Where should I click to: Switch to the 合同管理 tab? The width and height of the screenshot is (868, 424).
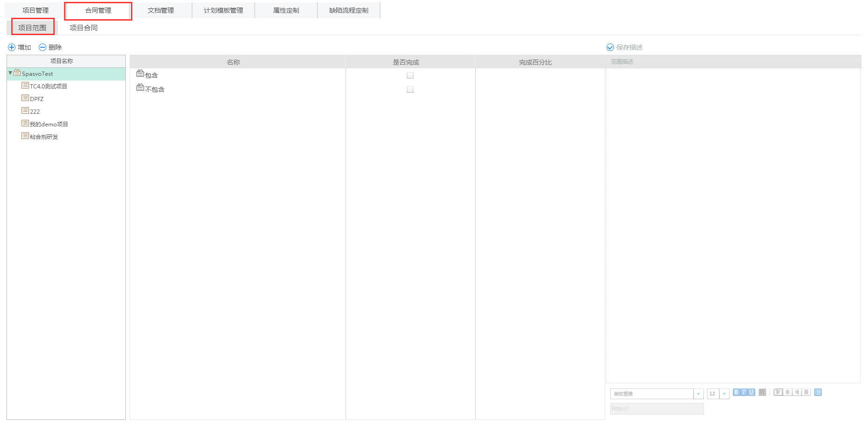click(x=98, y=10)
